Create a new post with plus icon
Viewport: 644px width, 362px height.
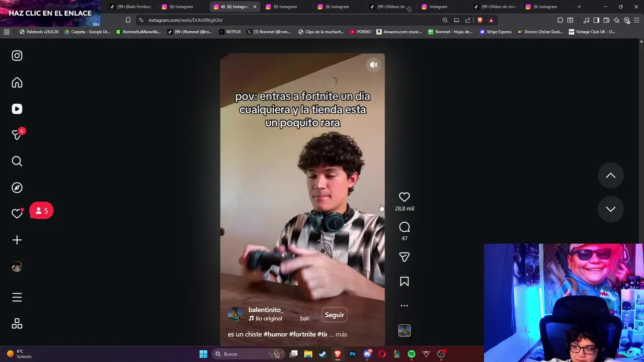(17, 240)
